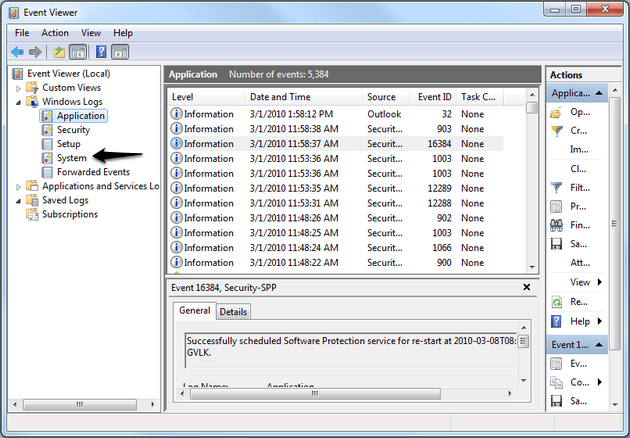Select the event with ID 900
Screen dimensions: 630x438
[x=335, y=263]
